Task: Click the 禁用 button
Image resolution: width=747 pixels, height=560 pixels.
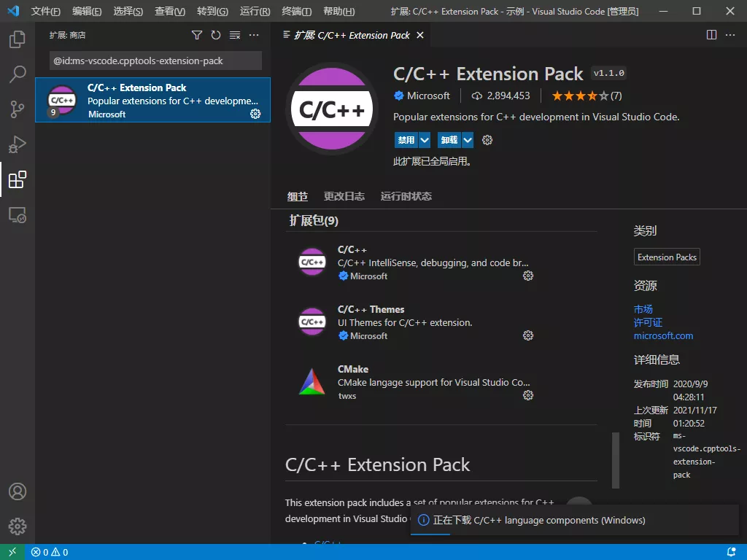Action: (406, 140)
